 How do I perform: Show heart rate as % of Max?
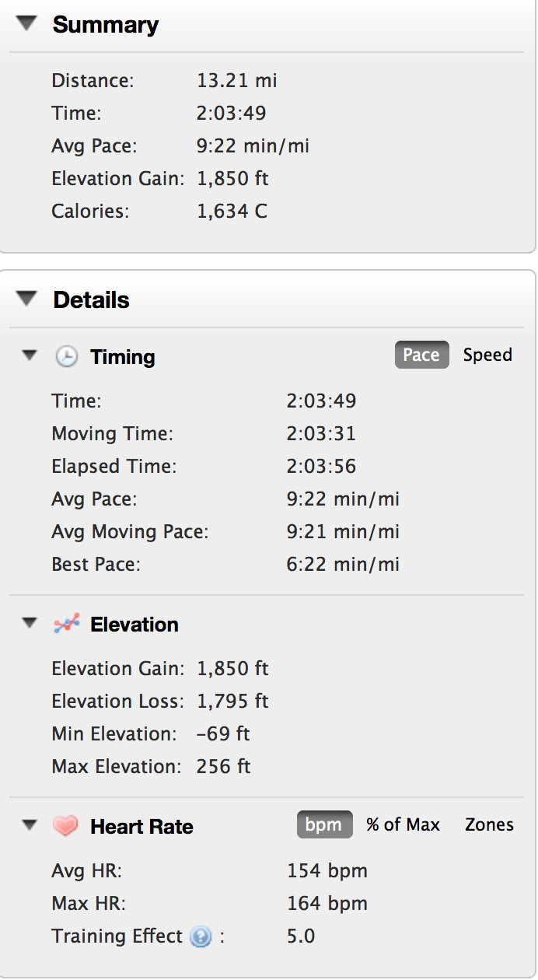tap(403, 824)
